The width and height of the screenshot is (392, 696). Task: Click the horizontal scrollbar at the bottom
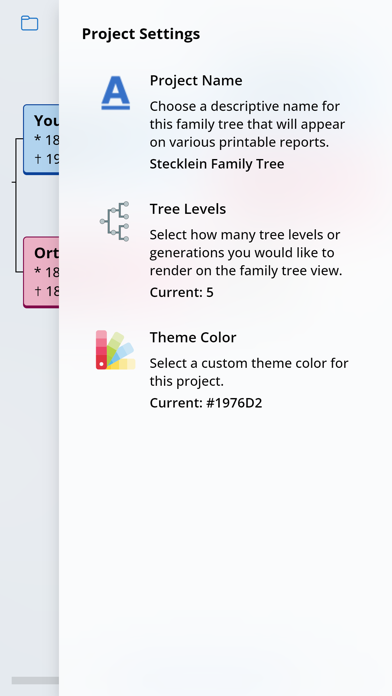coord(35,680)
